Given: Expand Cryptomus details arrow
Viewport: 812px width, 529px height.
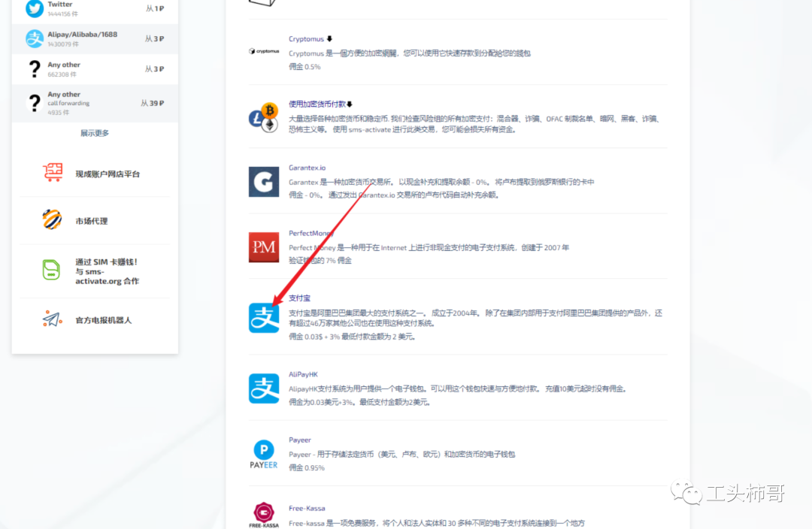Looking at the screenshot, I should tap(329, 39).
